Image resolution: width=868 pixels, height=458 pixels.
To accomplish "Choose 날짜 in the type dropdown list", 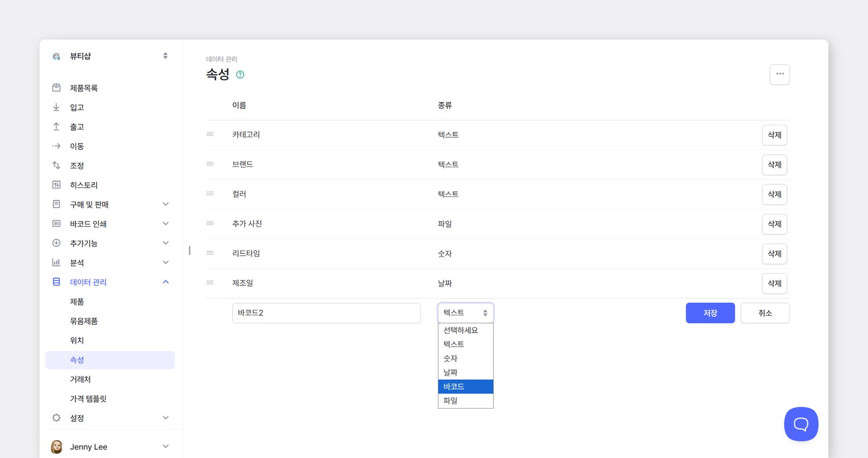I will tap(465, 372).
